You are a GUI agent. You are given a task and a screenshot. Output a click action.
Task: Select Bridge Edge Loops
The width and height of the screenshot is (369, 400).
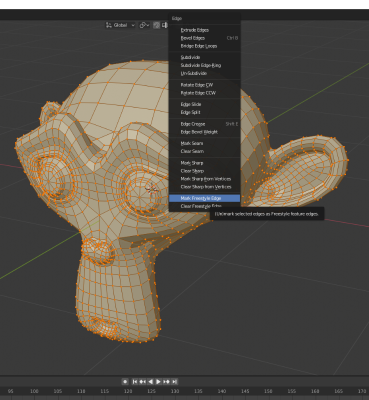tap(205, 46)
